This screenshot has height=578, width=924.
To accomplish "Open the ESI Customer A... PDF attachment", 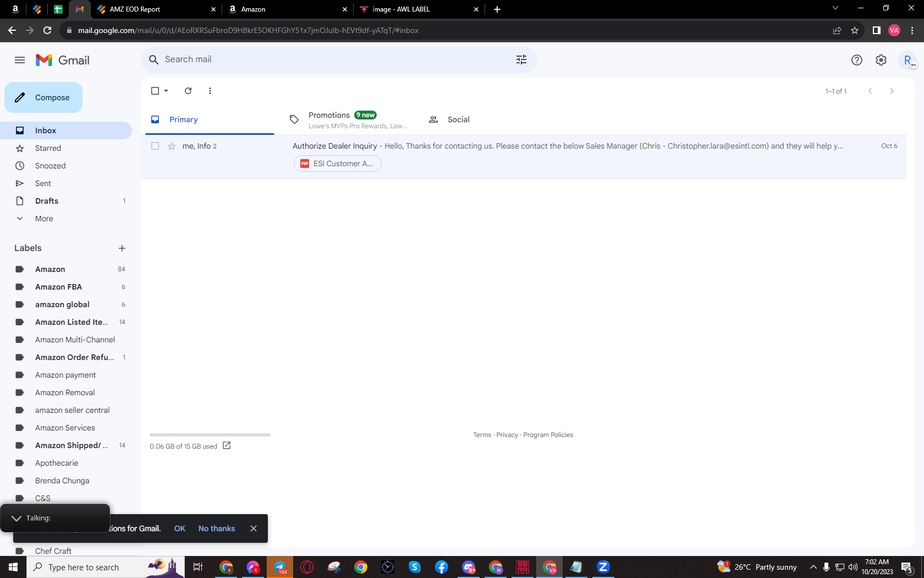I will (338, 163).
